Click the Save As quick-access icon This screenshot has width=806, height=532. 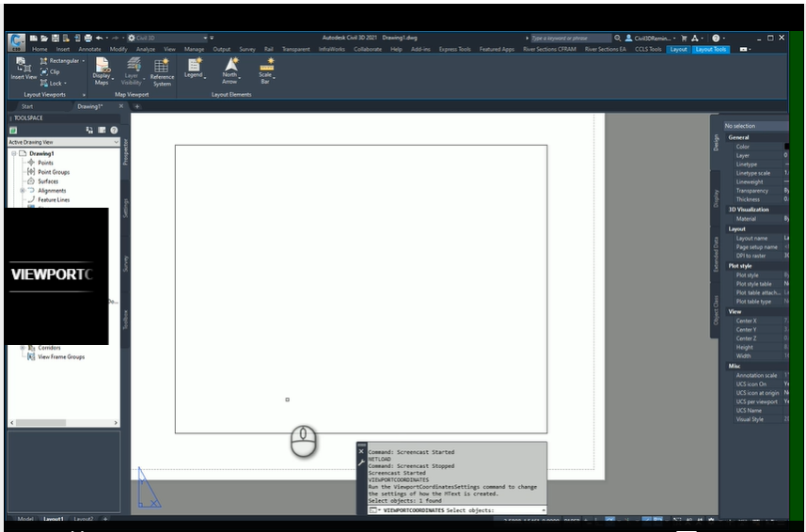coord(66,38)
